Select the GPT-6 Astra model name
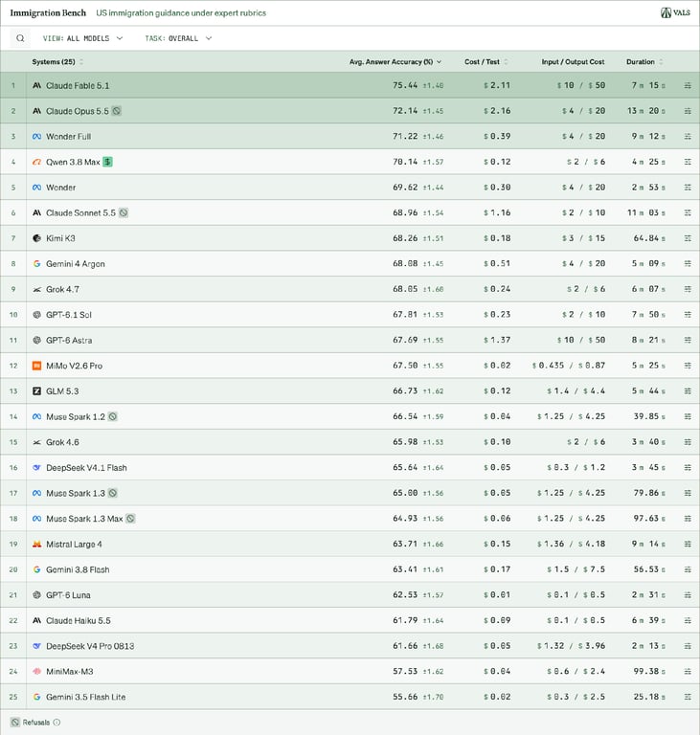Screen dimensions: 700x735 (x=69, y=341)
